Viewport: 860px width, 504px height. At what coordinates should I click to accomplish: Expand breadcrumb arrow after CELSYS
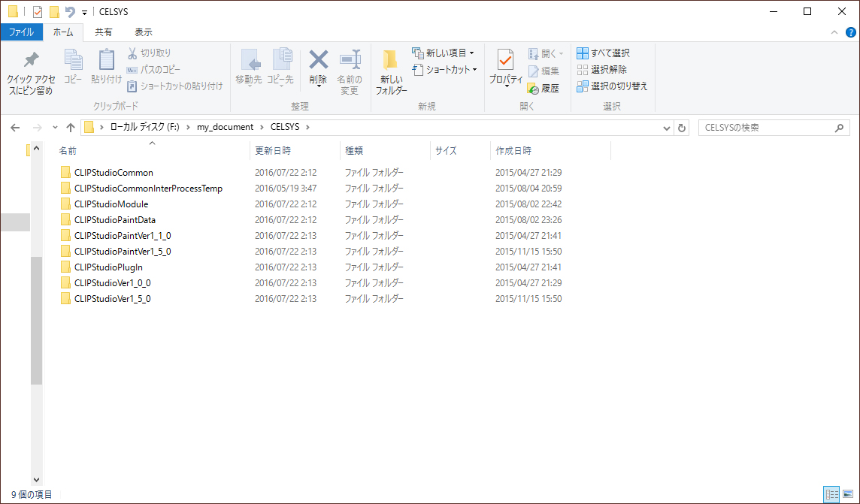[x=307, y=127]
